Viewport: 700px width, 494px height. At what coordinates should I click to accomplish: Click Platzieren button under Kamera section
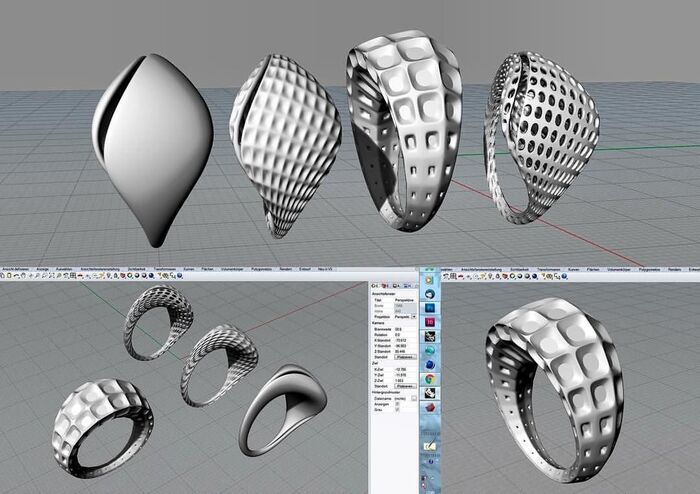coord(405,357)
